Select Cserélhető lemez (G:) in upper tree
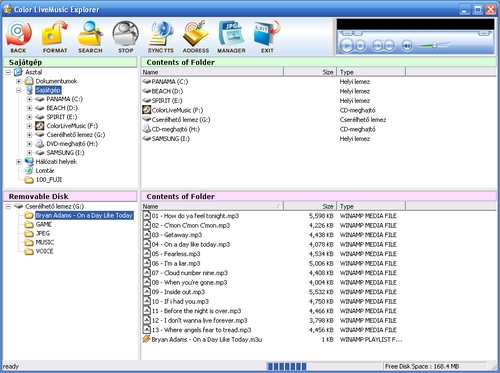Screen dimensions: 500x373 [x=76, y=135]
